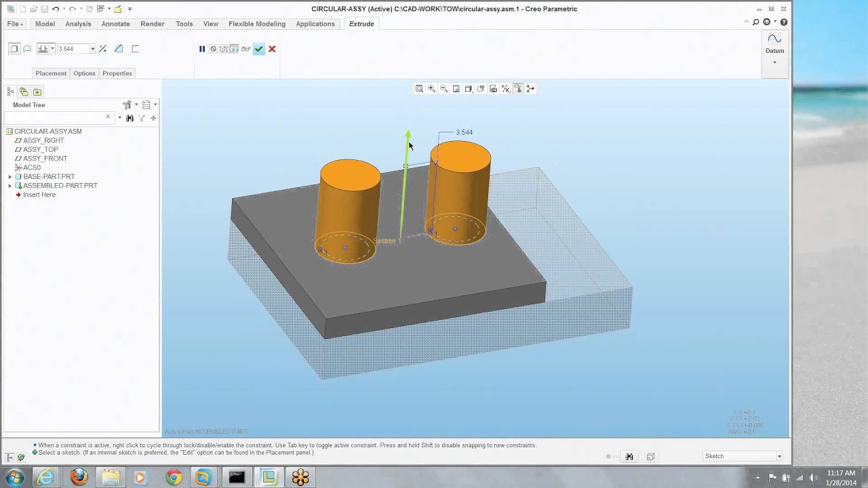Toggle the thicken sketch option

click(x=135, y=49)
